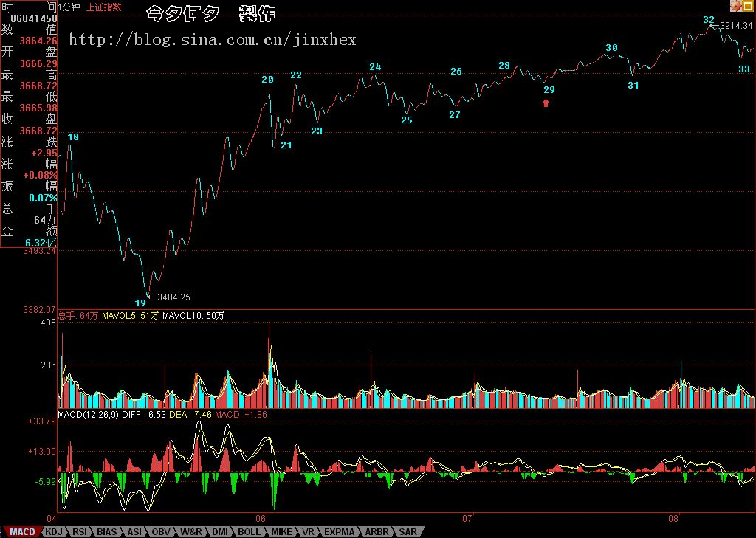Viewport: 756px width, 538px height.
Task: Switch to the EXPMA indicator tab
Action: coord(339,531)
